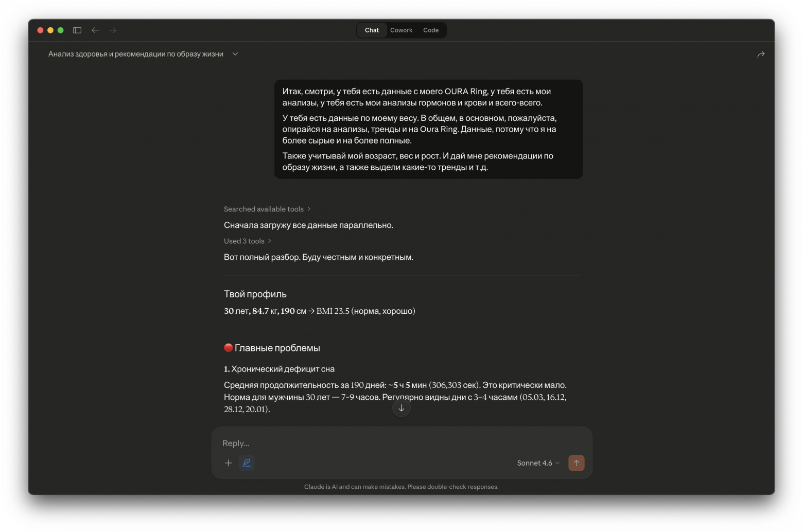
Task: Toggle the sidebar panel icon
Action: tap(77, 30)
